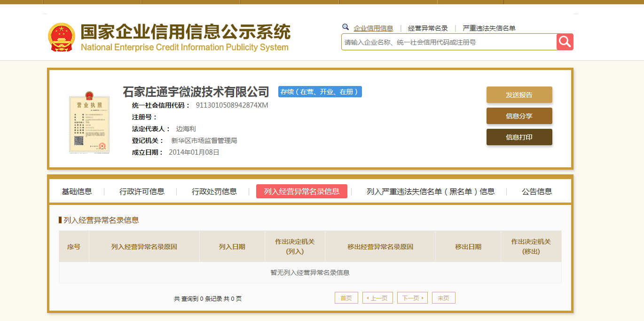Viewport: 644px width, 321px height.
Task: Select the 严重违法失信名单 search category link
Action: click(489, 28)
